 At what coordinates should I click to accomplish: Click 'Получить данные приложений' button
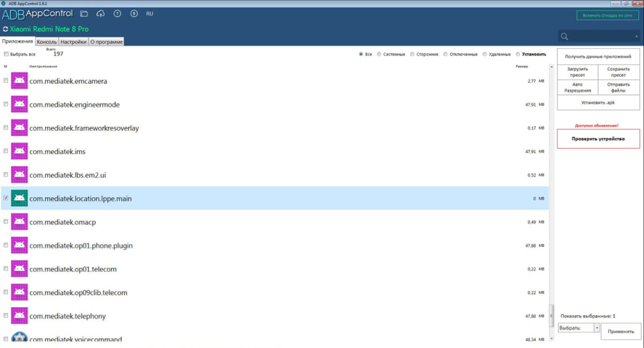coord(598,57)
